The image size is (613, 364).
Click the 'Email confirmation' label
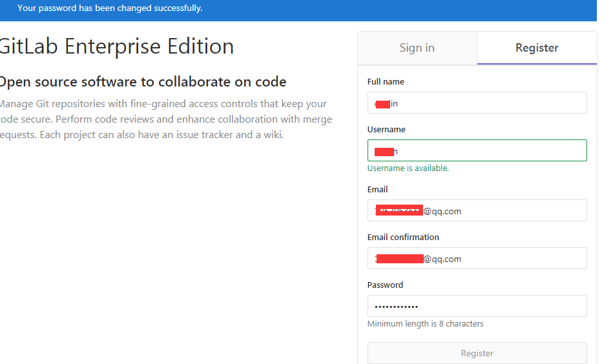point(403,237)
